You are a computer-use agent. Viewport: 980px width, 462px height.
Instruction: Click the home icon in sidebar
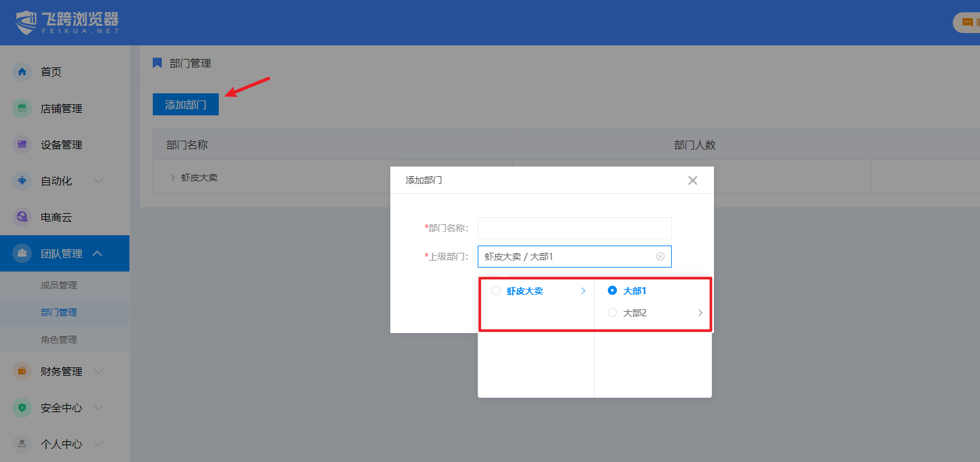(x=22, y=72)
